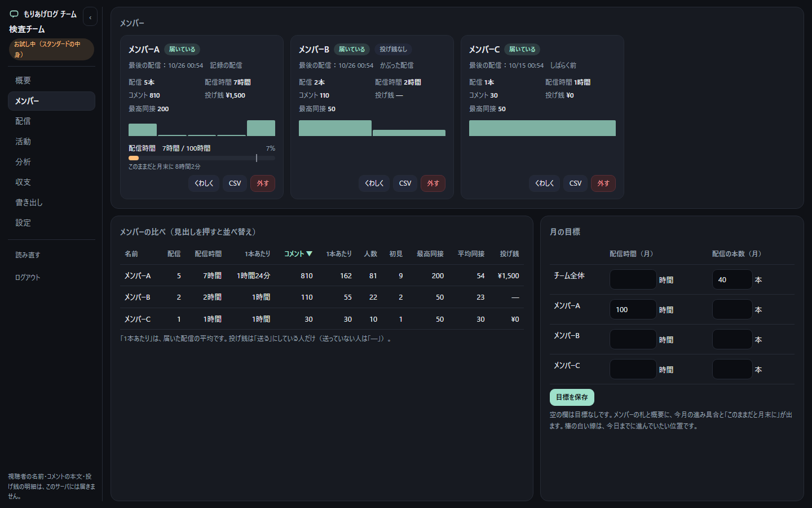Click the チーム全体 配信時間 goal field

tap(633, 279)
